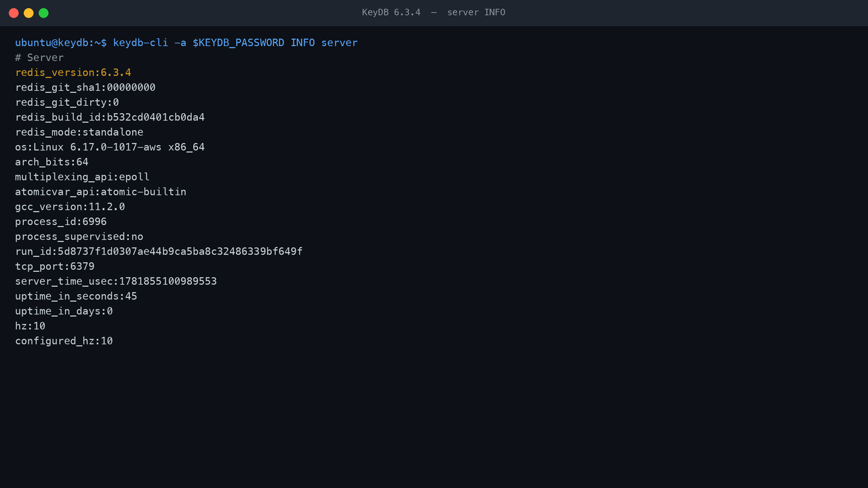Click the 'tcp_port:6379' line
Viewport: 868px width, 488px height.
click(x=55, y=266)
